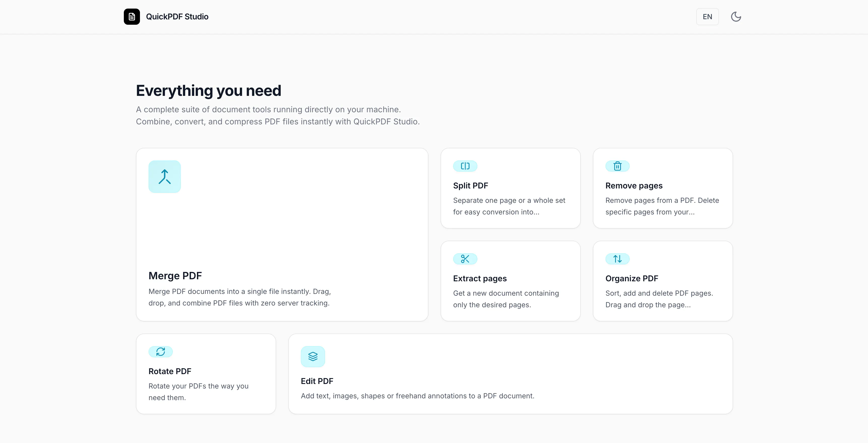The image size is (868, 443).
Task: Toggle dark mode with the moon icon
Action: point(736,16)
